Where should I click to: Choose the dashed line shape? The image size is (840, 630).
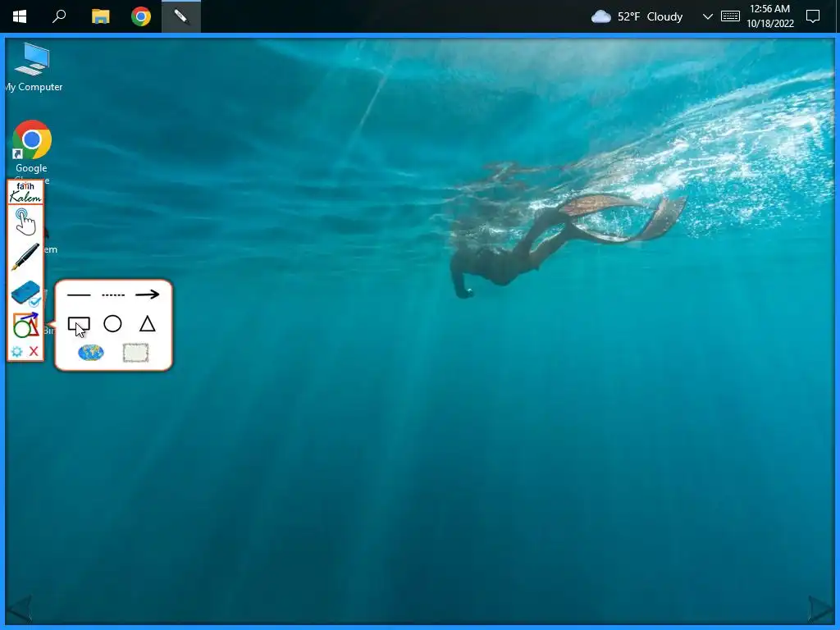click(113, 294)
